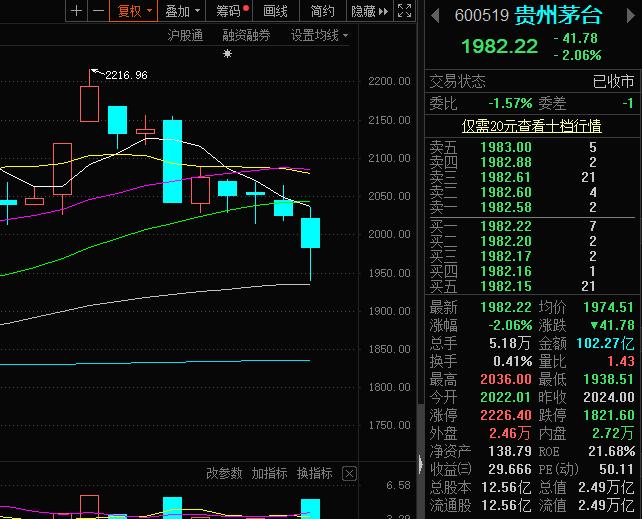Click stock code 600519
This screenshot has height=519, width=642.
pyautogui.click(x=482, y=16)
